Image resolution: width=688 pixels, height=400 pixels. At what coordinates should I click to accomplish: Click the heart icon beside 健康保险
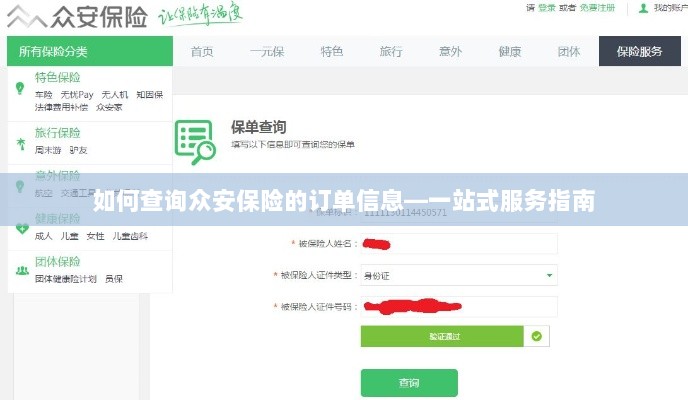tap(22, 229)
